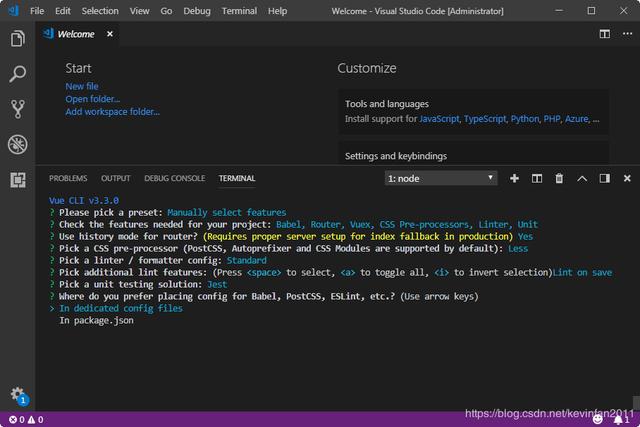Close the Welcome tab
Screen dimensions: 640x427
[x=110, y=34]
